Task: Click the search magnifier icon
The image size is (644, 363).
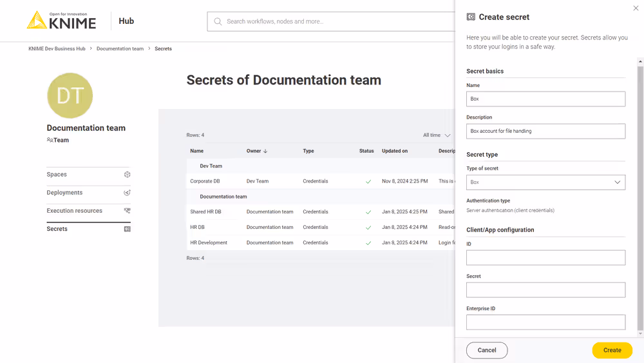Action: click(x=218, y=21)
